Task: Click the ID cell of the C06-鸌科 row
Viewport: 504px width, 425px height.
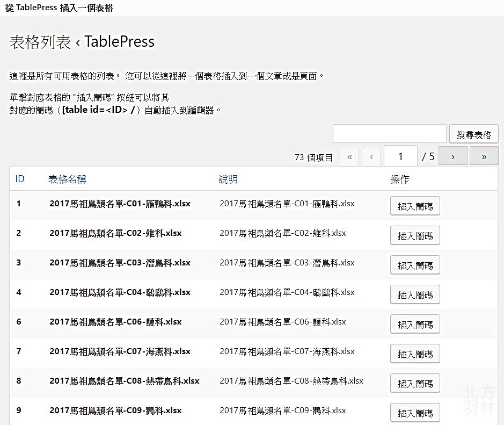Action: (x=19, y=322)
